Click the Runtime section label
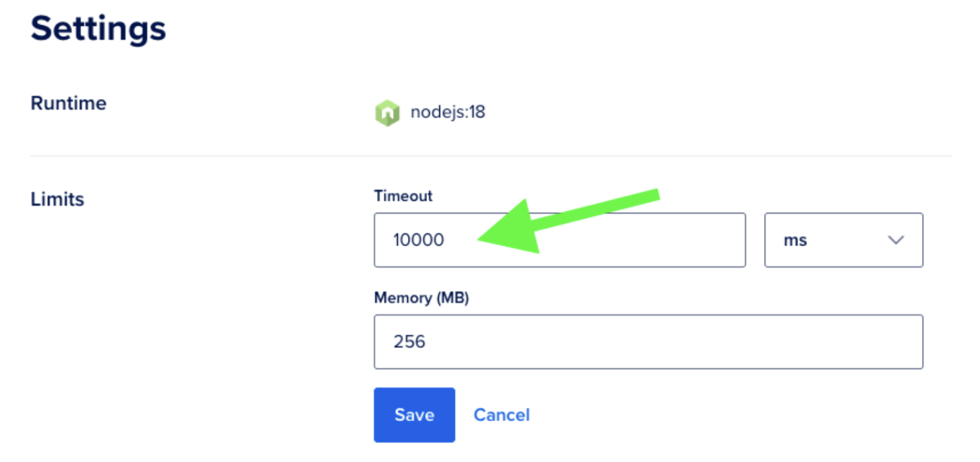Viewport: 980px width, 462px height. tap(68, 103)
